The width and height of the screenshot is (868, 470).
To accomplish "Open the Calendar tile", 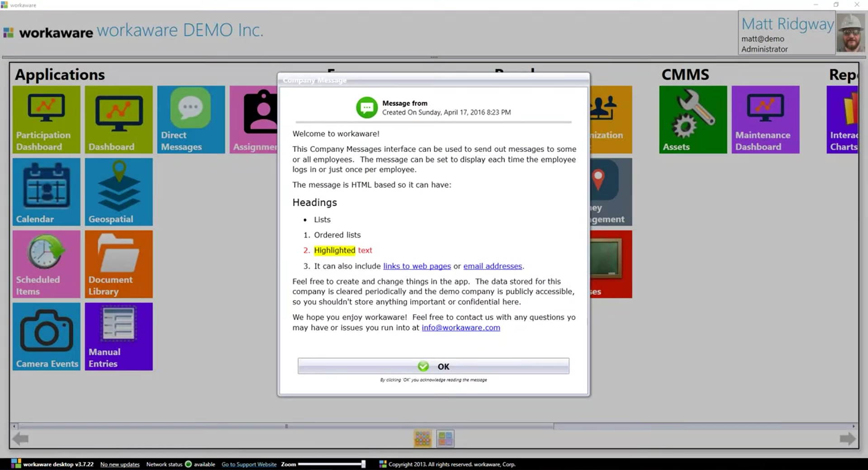I will coord(47,192).
